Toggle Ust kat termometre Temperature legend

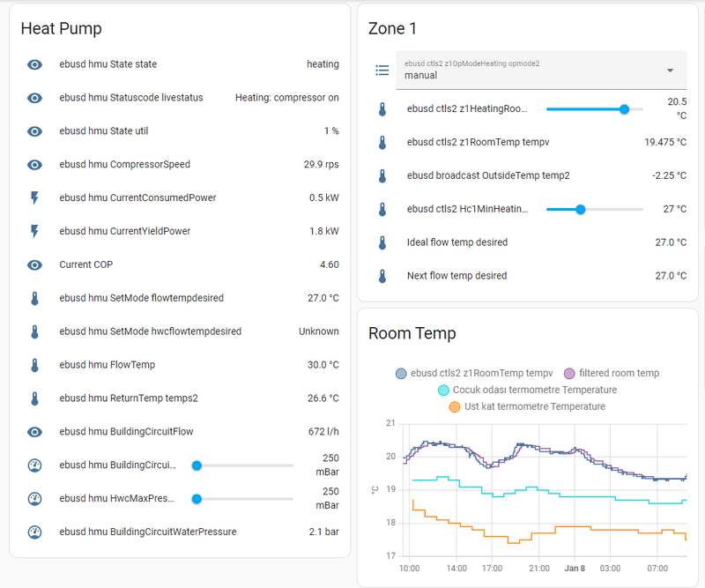point(527,406)
